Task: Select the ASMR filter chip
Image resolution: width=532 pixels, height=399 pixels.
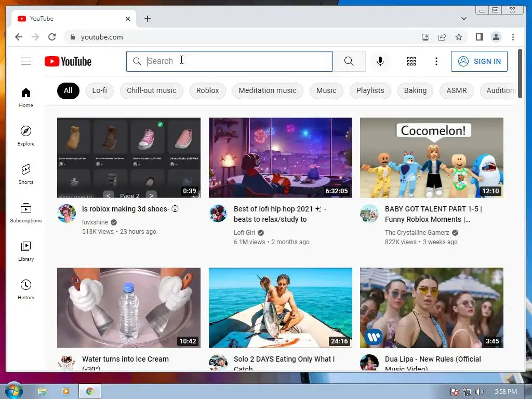Action: pyautogui.click(x=456, y=90)
